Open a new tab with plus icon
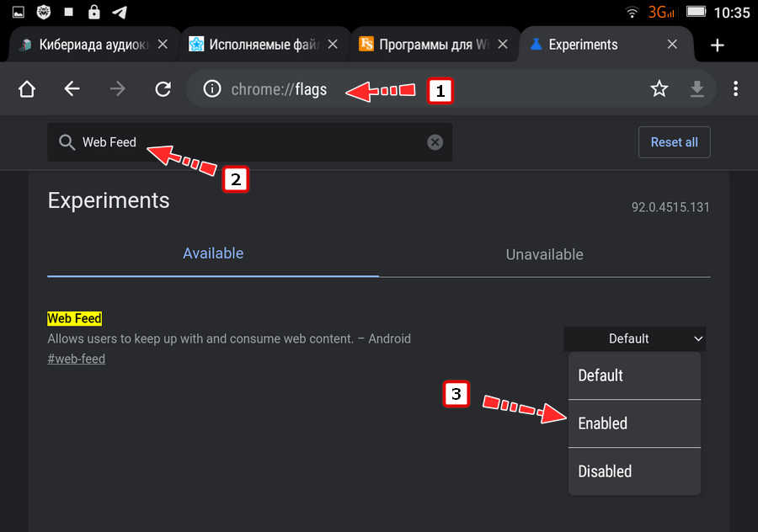Screen dimensions: 758x532 [718, 45]
